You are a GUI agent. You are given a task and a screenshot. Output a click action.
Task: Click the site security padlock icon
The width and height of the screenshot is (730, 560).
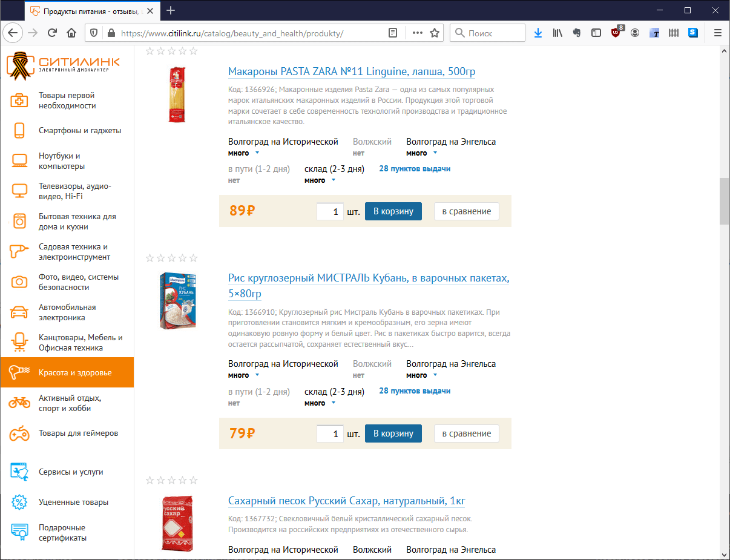110,33
